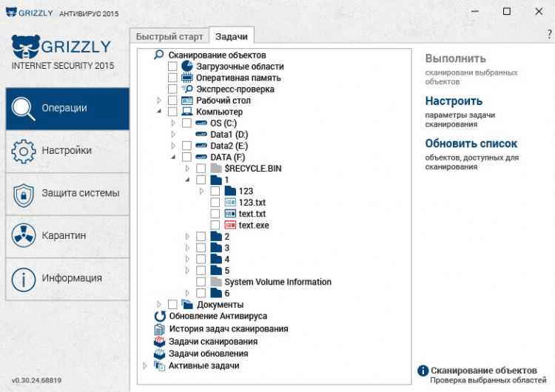Expand the Data1 (D:) drive
Screen dimensions: 555x392
pyautogui.click(x=173, y=135)
